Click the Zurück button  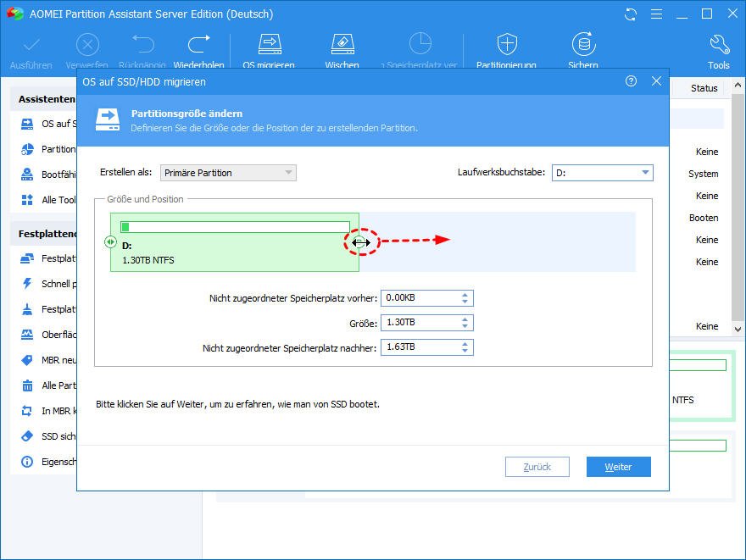tap(537, 467)
